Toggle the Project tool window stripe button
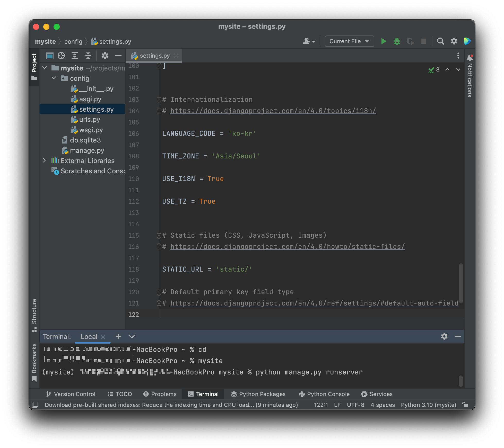 (x=34, y=66)
